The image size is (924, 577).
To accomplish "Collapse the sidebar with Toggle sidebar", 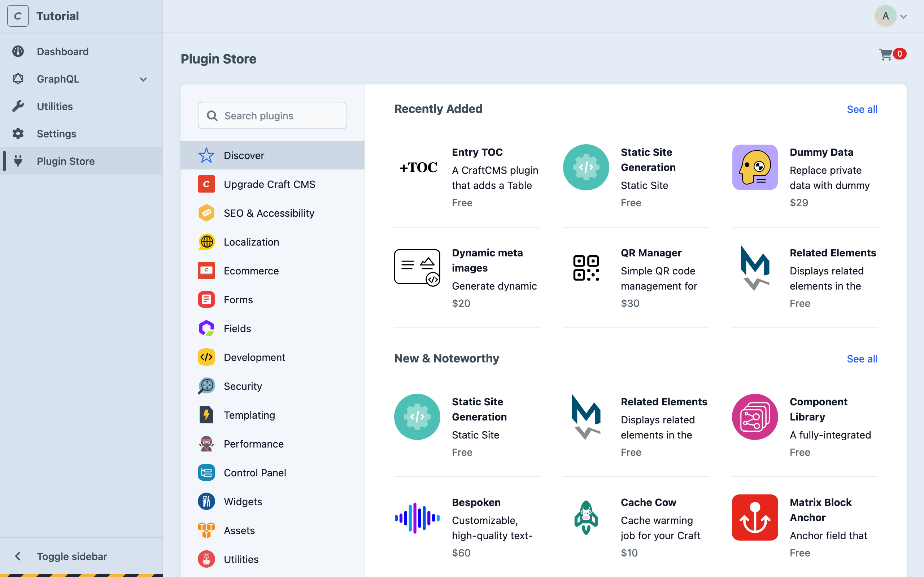I will point(72,556).
